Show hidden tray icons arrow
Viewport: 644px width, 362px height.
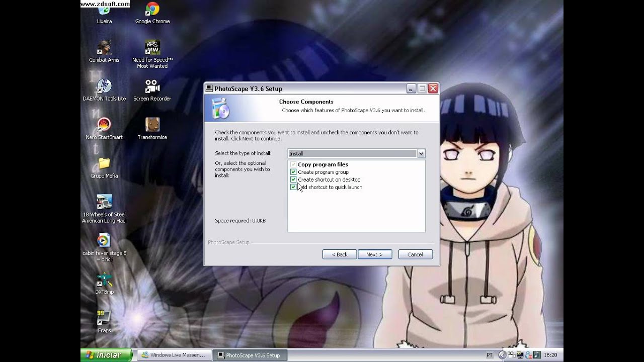point(503,355)
